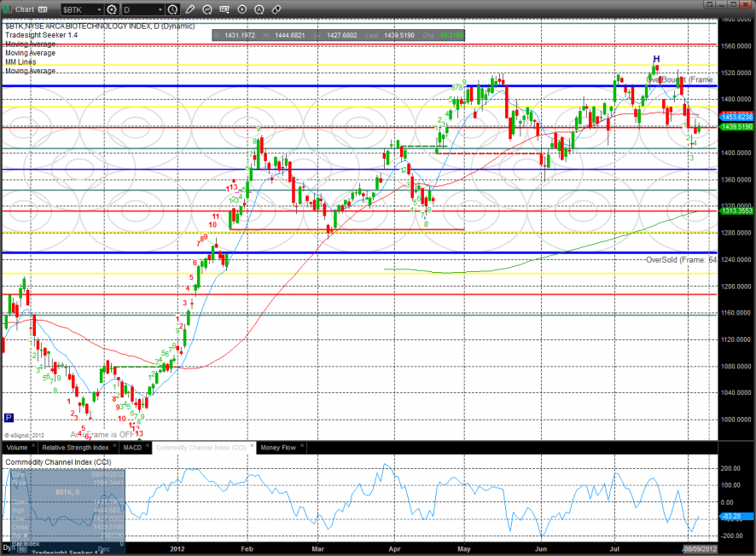Switch to the Volume tab
Screen dimensions: 756x556
[x=16, y=447]
